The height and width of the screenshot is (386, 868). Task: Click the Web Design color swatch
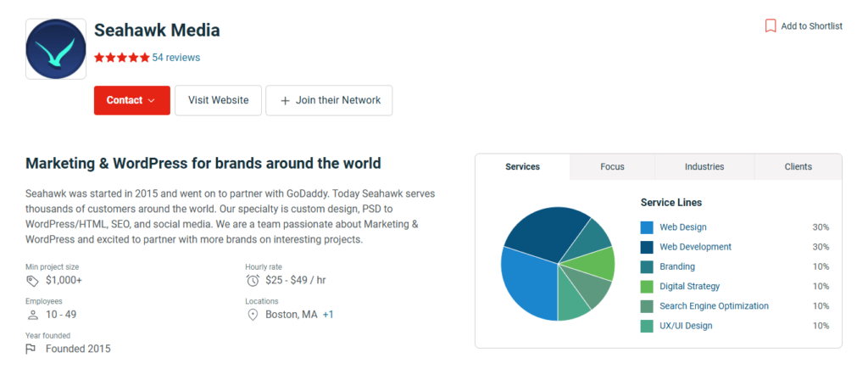[x=647, y=227]
